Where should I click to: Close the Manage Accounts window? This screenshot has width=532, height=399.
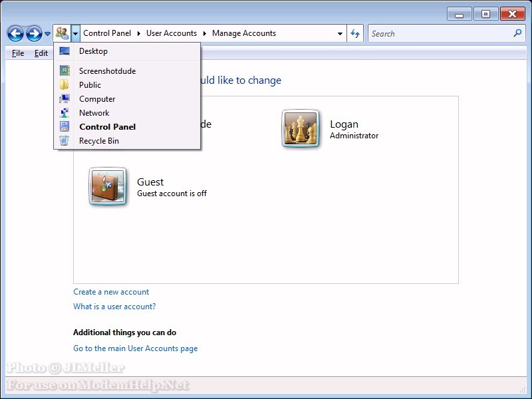[x=512, y=14]
